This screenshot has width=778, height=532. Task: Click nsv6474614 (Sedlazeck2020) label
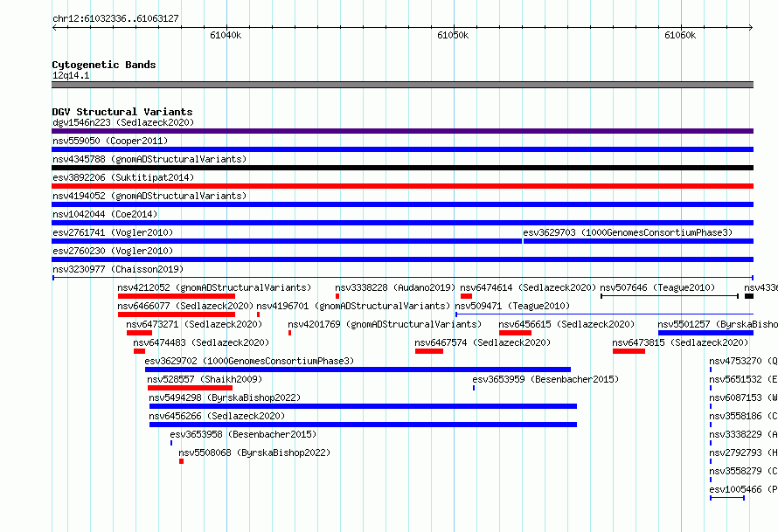528,287
